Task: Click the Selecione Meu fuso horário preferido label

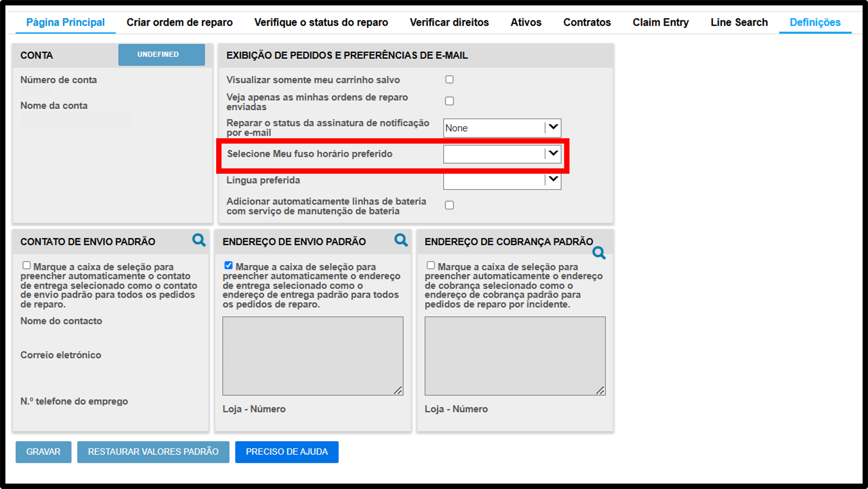Action: tap(310, 154)
